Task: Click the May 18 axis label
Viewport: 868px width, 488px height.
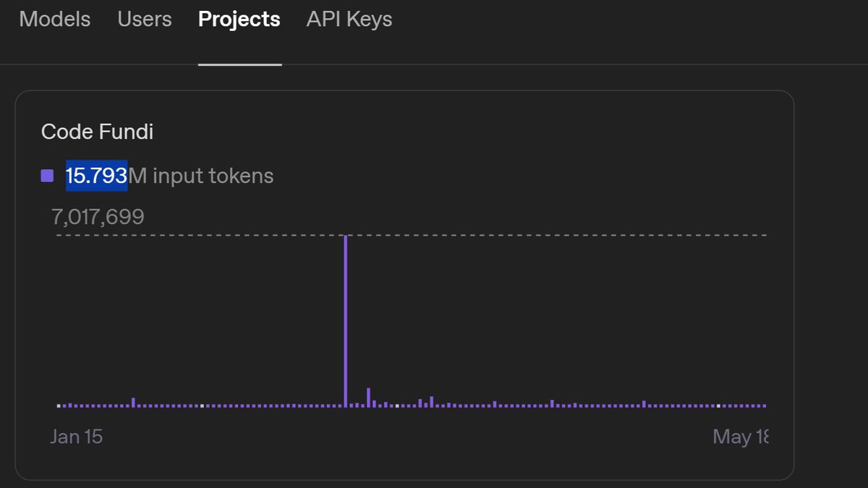Action: point(739,436)
